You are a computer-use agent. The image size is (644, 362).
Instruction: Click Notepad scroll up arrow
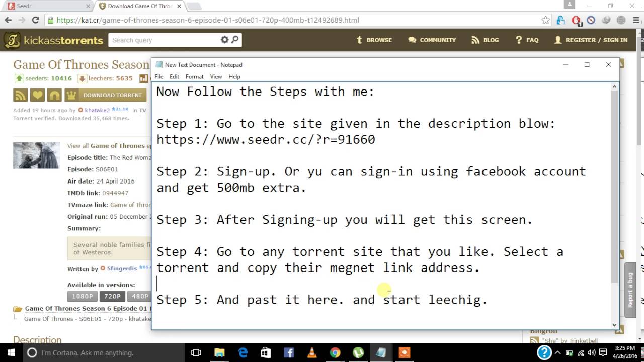(614, 87)
